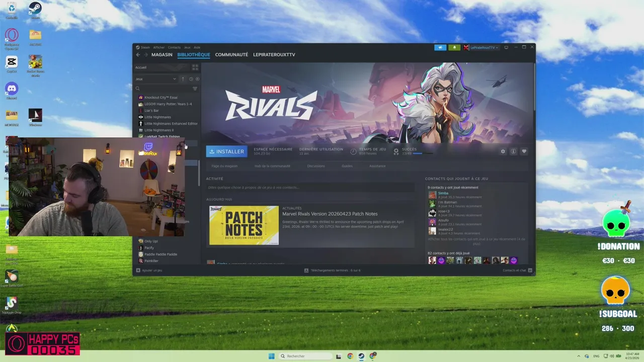Toggle recent activity clock filter icon
The height and width of the screenshot is (362, 644).
191,79
